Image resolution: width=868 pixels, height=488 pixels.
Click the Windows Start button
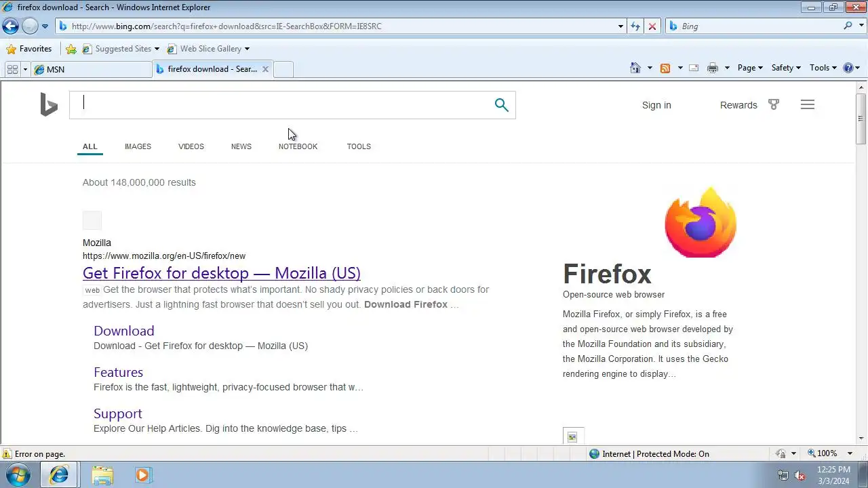[18, 475]
